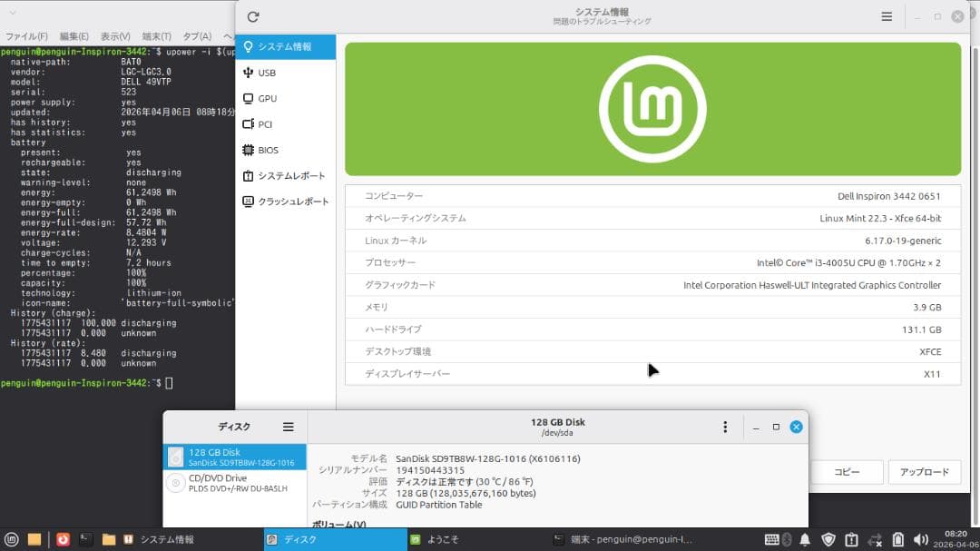Click the Bluetooth tray icon
This screenshot has height=551, width=980.
click(x=787, y=540)
